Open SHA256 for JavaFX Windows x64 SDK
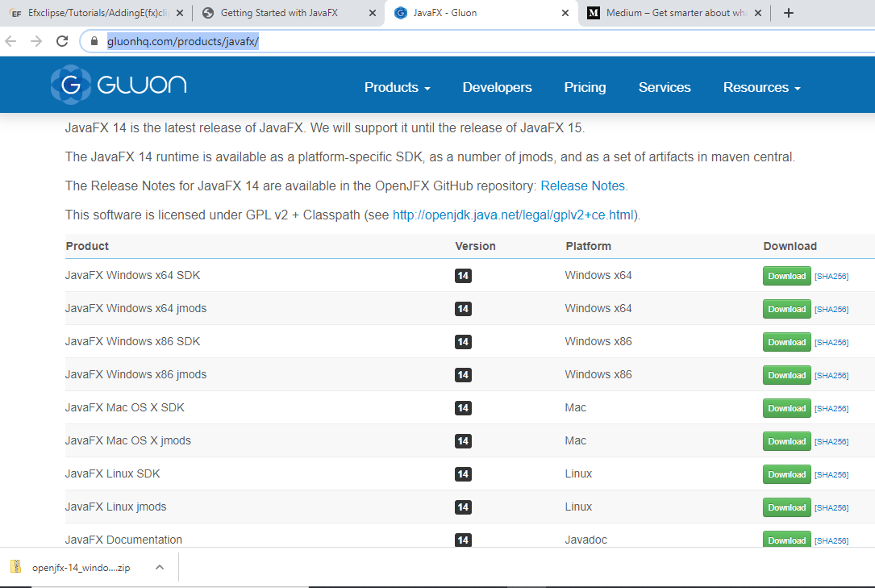The height and width of the screenshot is (588, 875). click(x=831, y=276)
